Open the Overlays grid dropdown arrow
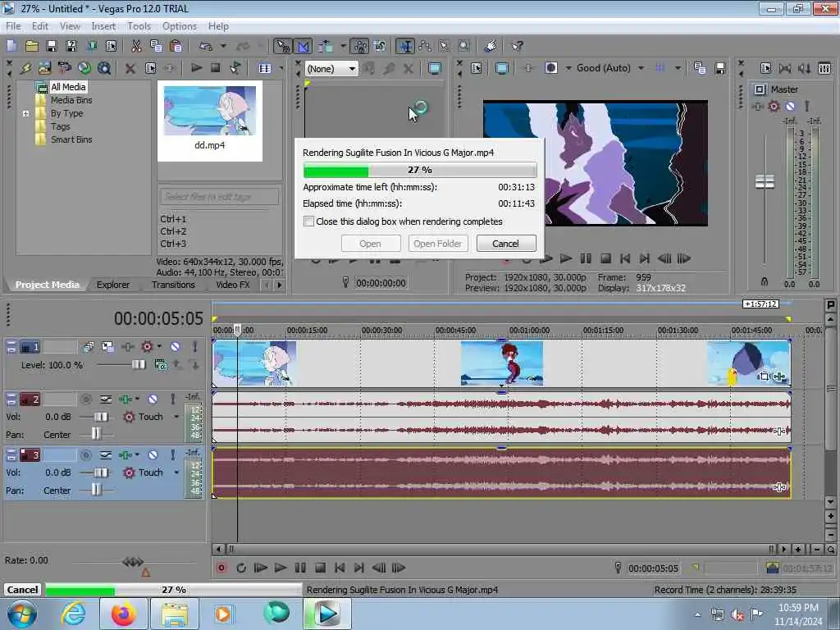 coord(678,68)
